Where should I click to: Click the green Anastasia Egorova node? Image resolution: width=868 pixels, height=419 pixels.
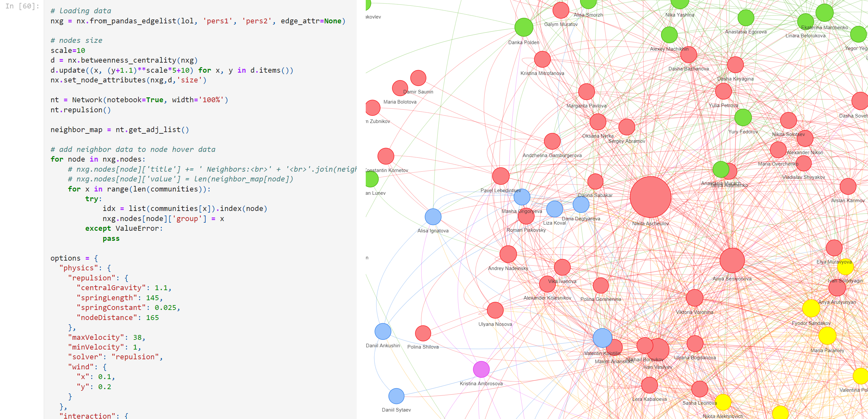click(746, 18)
